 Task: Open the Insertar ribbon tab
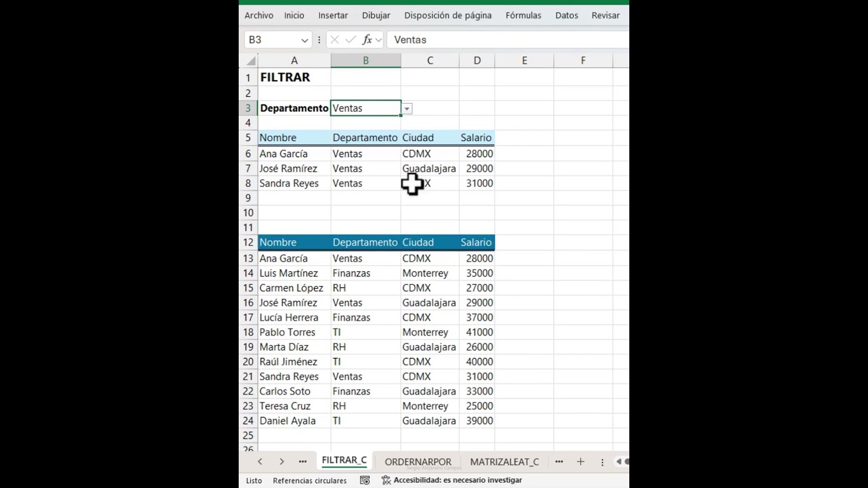[333, 15]
